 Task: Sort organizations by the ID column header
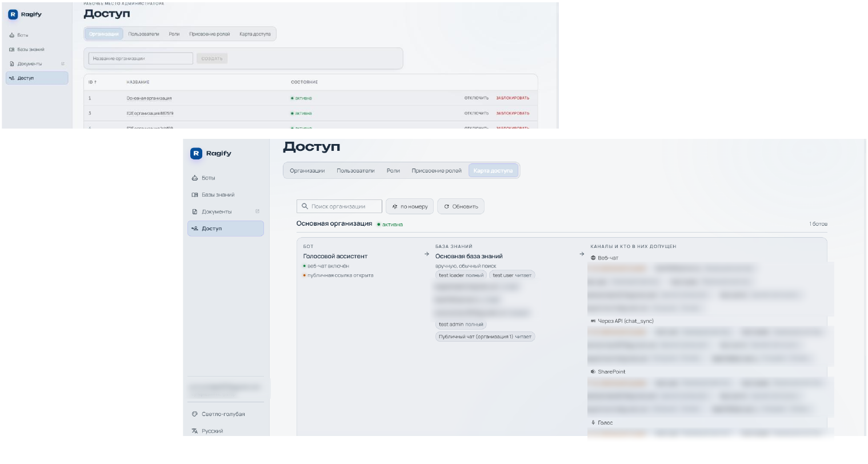point(93,82)
